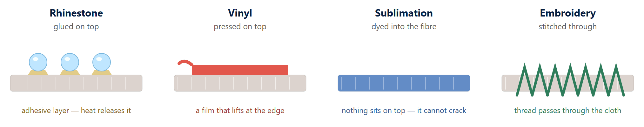Click the 'dyed into the fibre' subtitle
This screenshot has width=644, height=127.
click(x=404, y=27)
